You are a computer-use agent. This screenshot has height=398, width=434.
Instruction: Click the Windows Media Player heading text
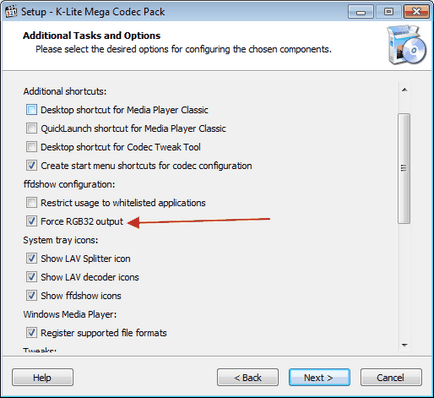click(x=70, y=314)
